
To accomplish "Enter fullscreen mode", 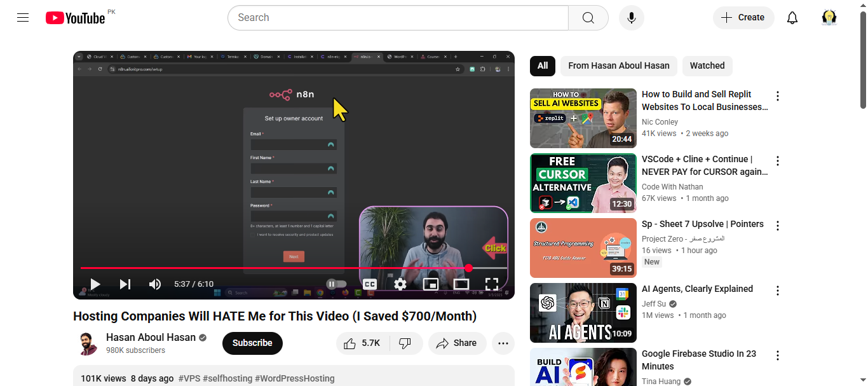I will 492,284.
